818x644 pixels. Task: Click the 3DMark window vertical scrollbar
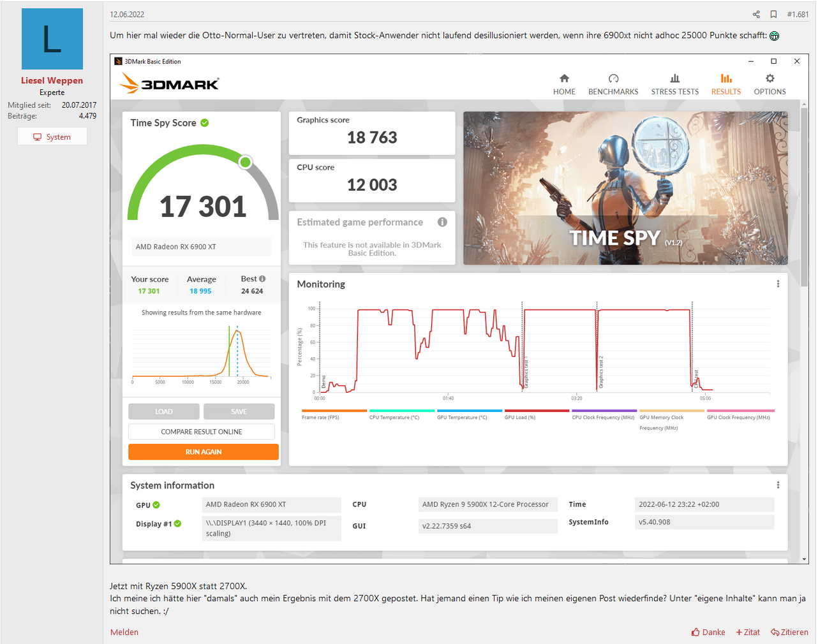click(805, 198)
